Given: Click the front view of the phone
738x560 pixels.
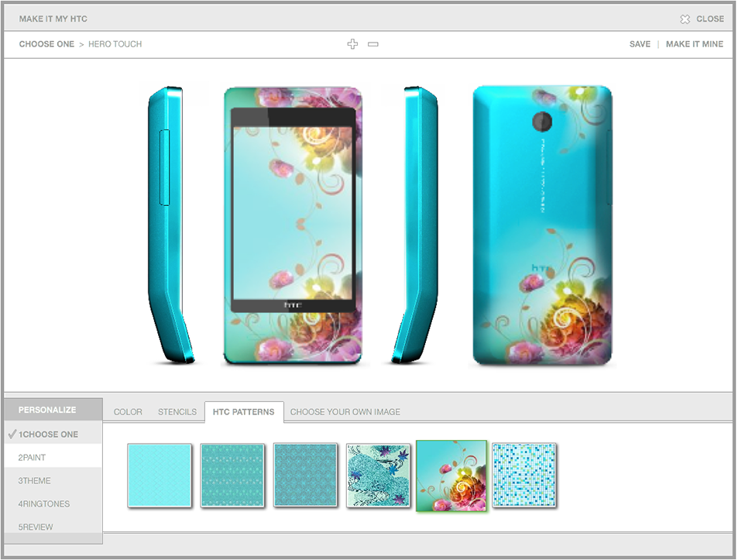Looking at the screenshot, I should click(293, 225).
